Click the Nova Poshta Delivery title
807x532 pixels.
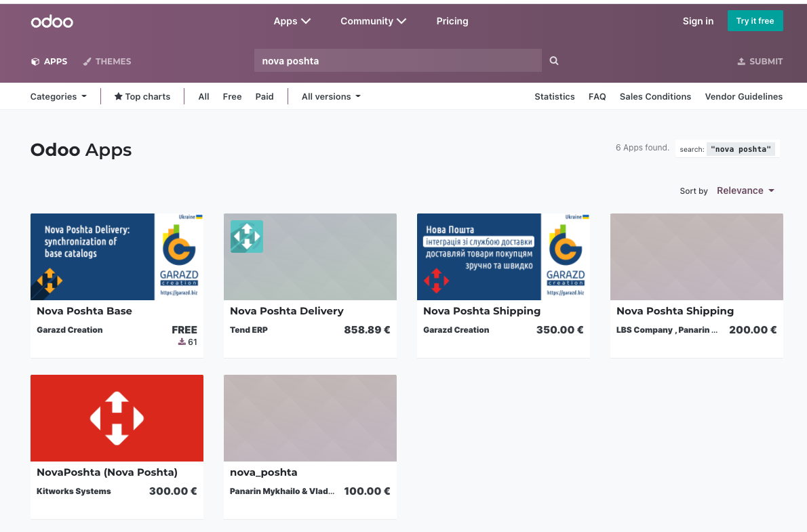click(x=287, y=311)
